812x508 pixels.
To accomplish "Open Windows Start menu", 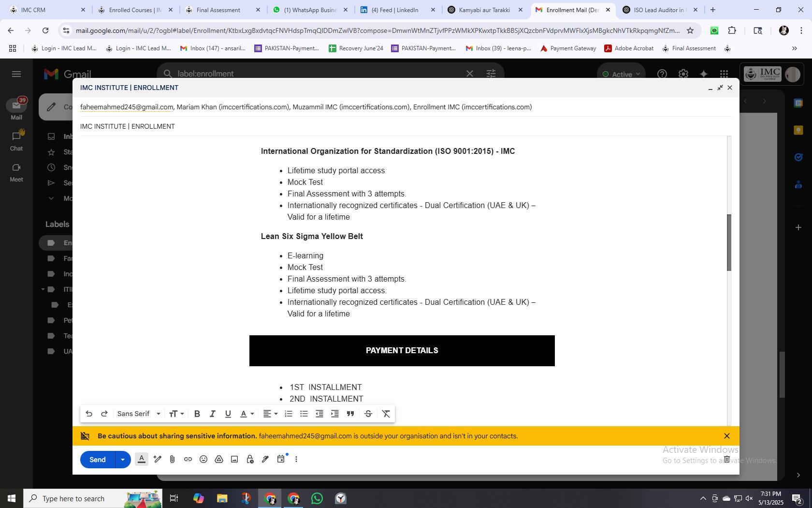I will (12, 498).
